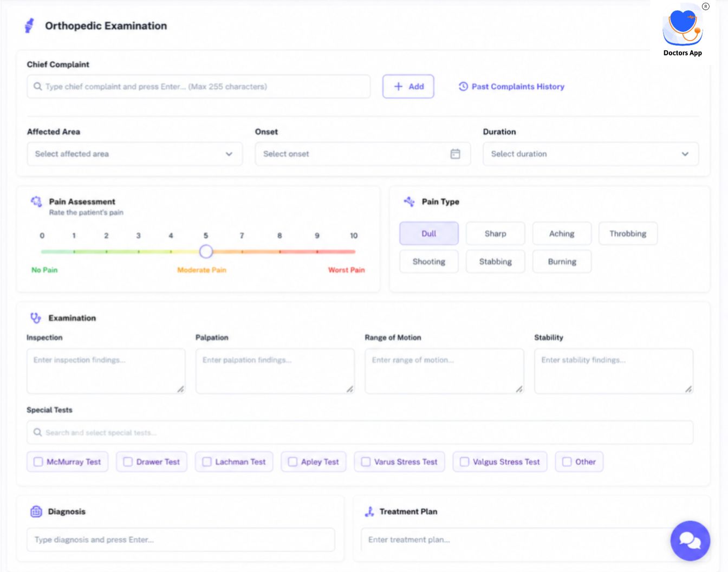
Task: Click the Orthopedic Examination joint icon
Action: tap(29, 25)
